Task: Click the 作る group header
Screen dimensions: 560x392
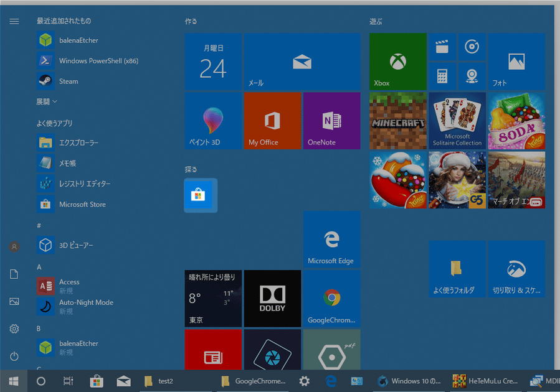Action: pos(191,21)
